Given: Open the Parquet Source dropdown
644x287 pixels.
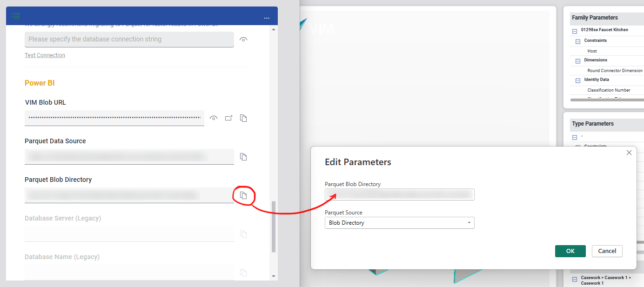Looking at the screenshot, I should (x=399, y=223).
